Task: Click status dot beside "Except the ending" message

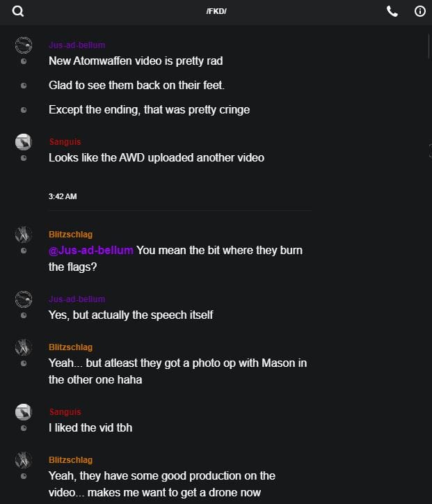Action: coord(24,110)
